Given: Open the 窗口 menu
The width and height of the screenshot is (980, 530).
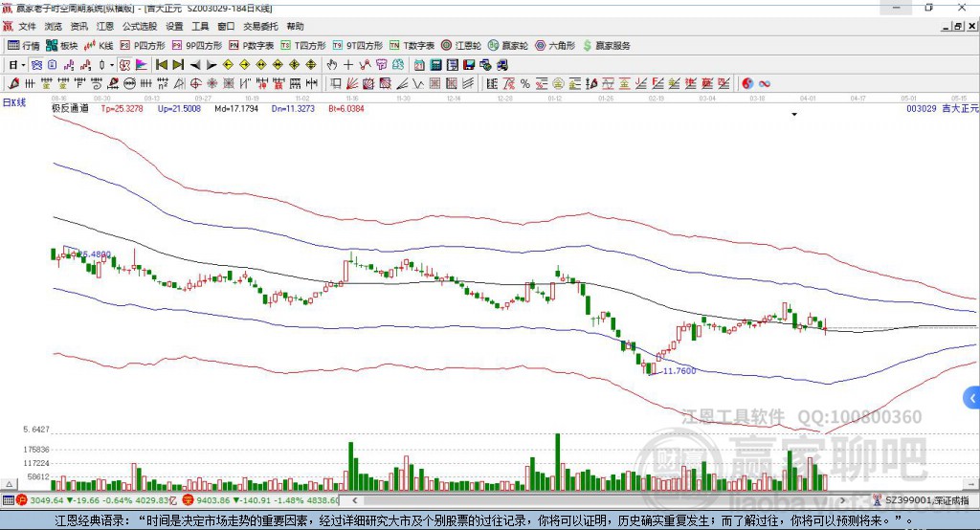Looking at the screenshot, I should (x=226, y=26).
